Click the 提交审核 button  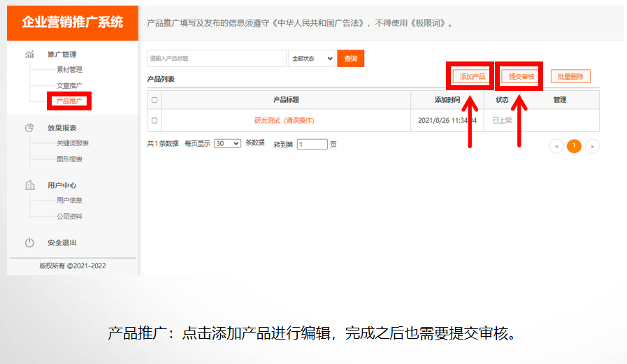click(x=521, y=76)
